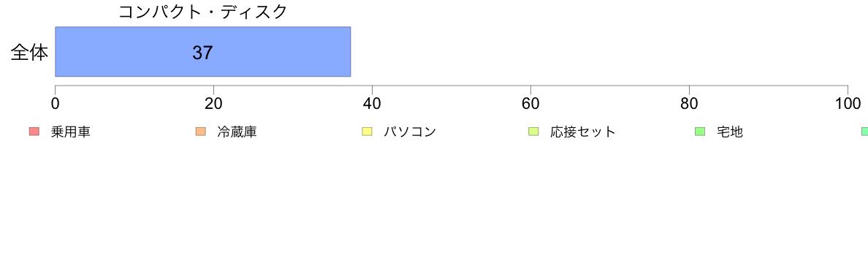Click the value 37 inside the blue bar
This screenshot has height=269, width=868.
pos(202,53)
